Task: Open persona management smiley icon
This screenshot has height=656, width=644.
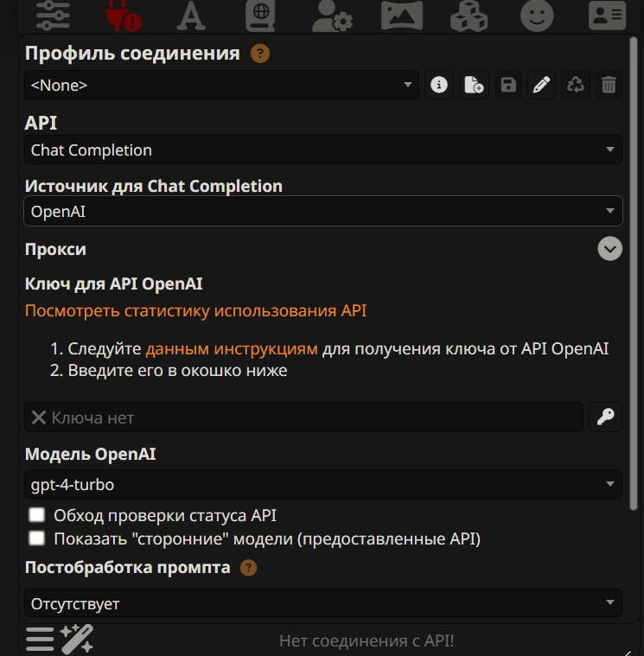Action: click(x=537, y=15)
